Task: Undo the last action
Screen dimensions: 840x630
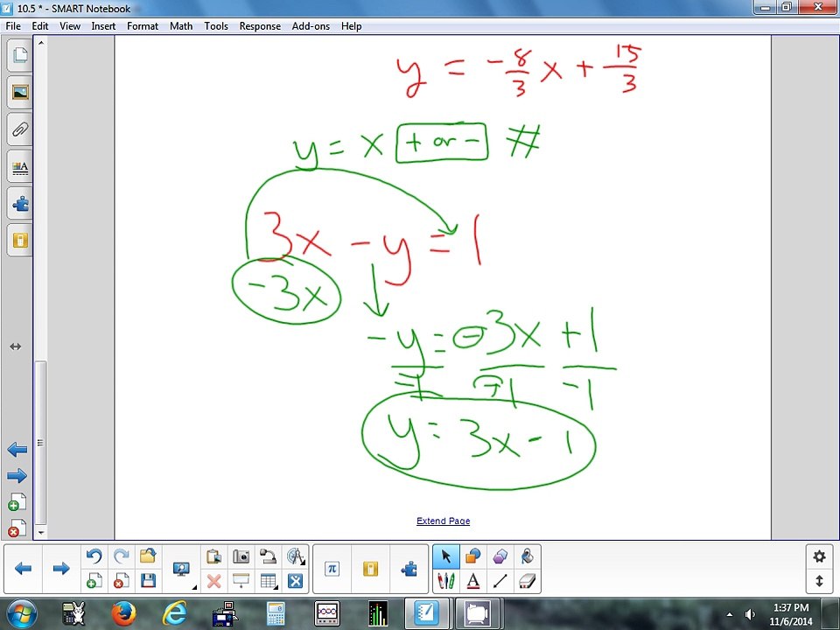Action: (x=94, y=556)
